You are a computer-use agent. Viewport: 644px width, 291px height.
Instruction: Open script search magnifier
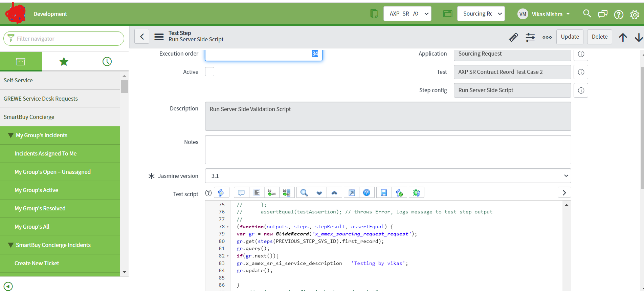click(x=304, y=192)
